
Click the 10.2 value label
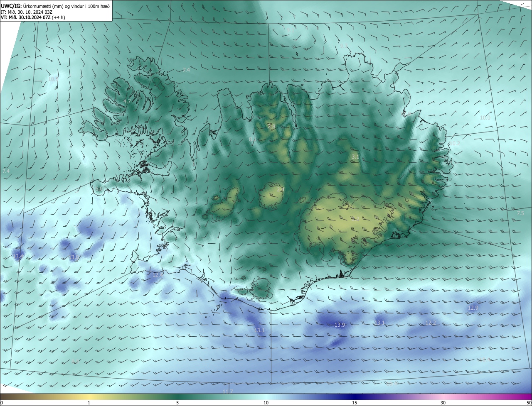coord(455,143)
